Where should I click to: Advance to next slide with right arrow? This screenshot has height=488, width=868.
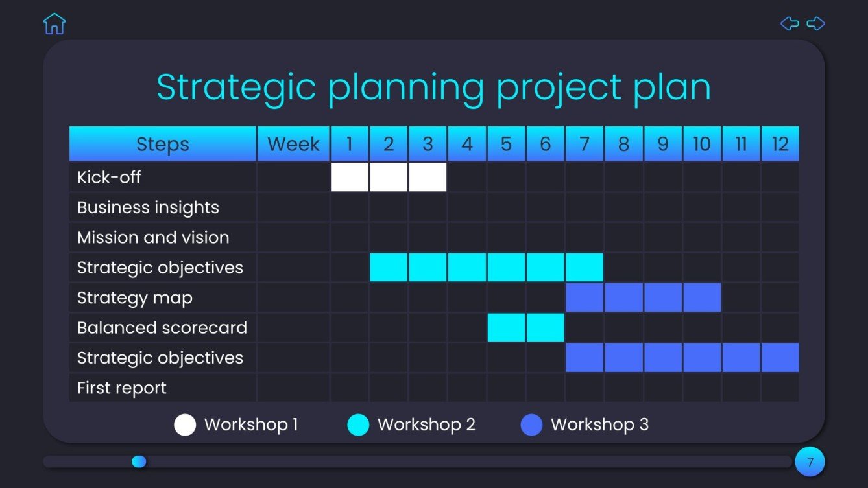pos(815,24)
